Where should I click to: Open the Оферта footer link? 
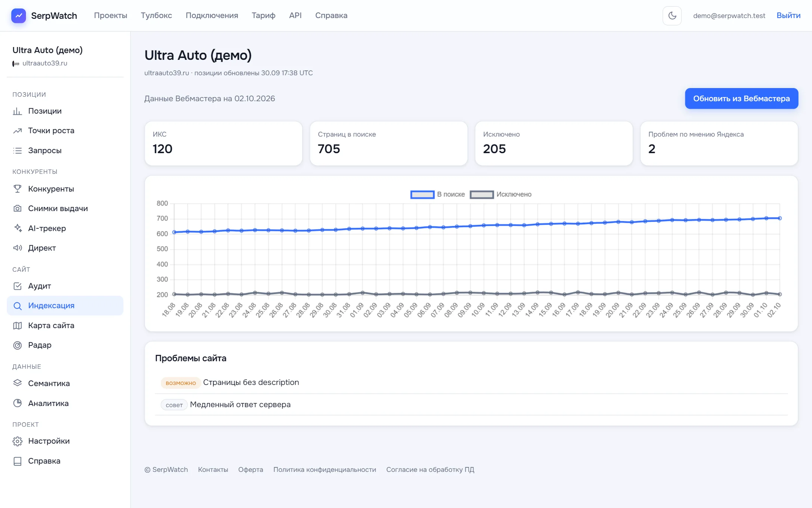(x=251, y=470)
